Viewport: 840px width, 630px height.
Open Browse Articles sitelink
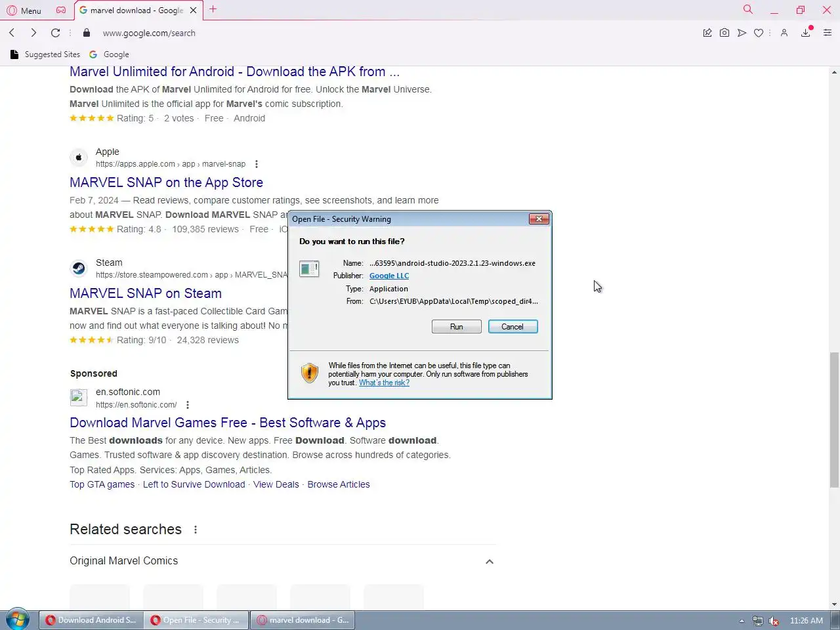click(339, 484)
